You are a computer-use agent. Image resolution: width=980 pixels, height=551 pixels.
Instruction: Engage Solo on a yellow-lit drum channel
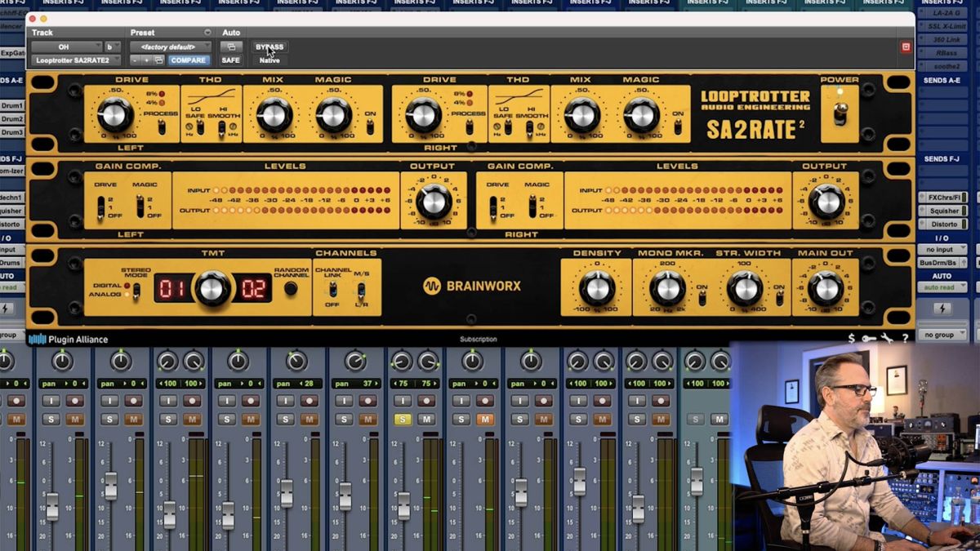[403, 419]
